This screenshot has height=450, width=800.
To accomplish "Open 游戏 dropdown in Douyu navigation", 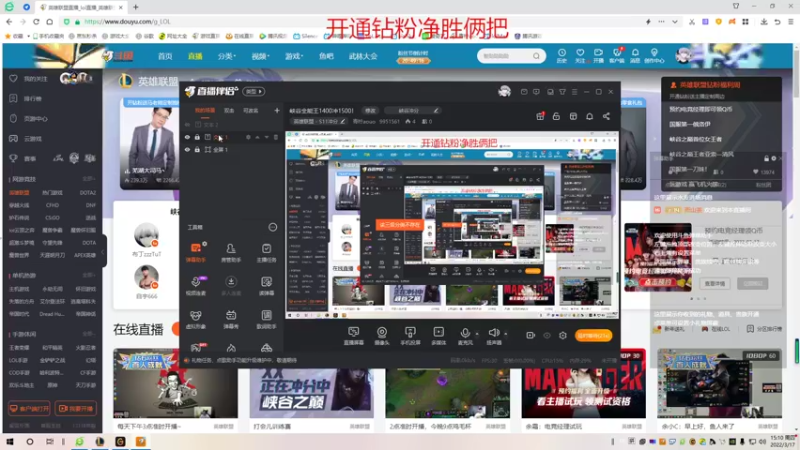I will click(294, 56).
